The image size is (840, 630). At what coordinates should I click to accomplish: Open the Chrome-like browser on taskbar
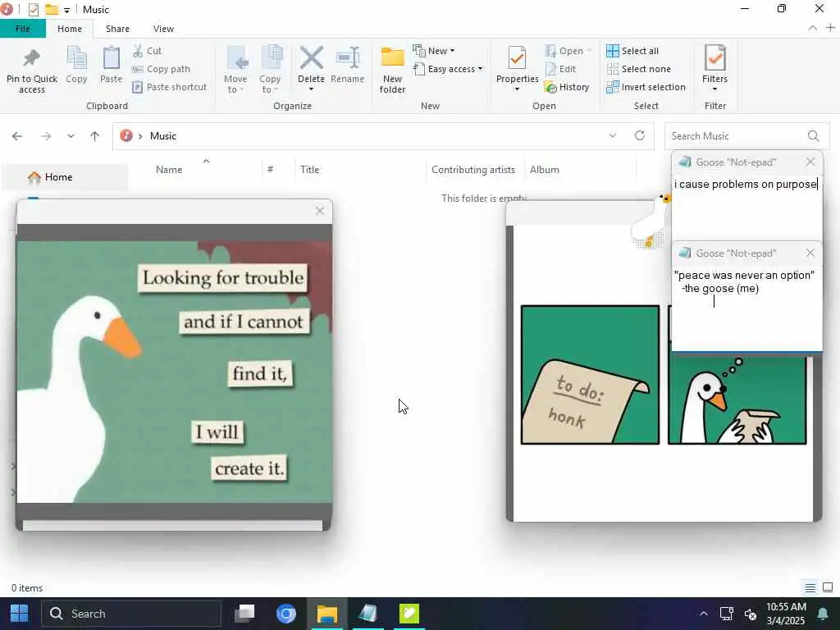coord(286,614)
